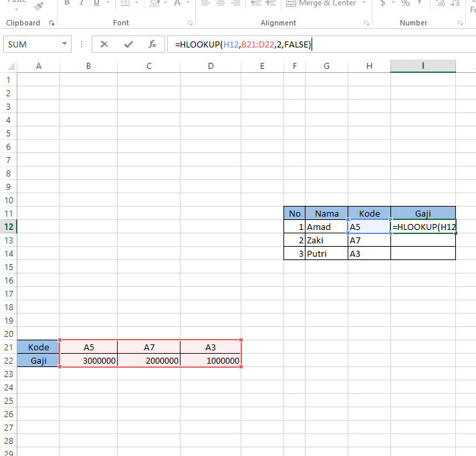Click the Gaji header in I11
Screen dimensions: 476x456
[x=423, y=213]
